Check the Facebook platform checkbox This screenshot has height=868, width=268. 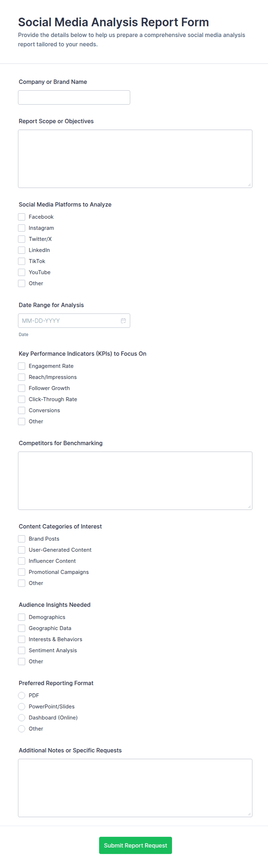coord(22,217)
